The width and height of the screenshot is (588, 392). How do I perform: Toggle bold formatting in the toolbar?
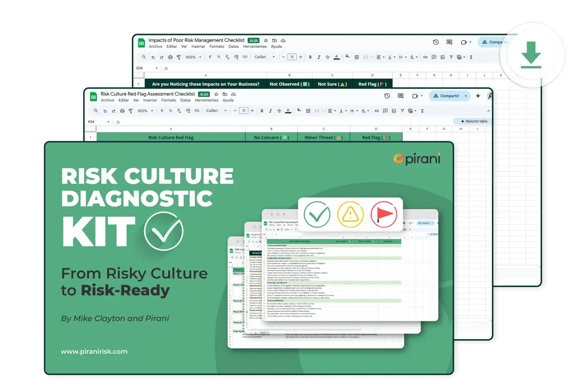(261, 111)
